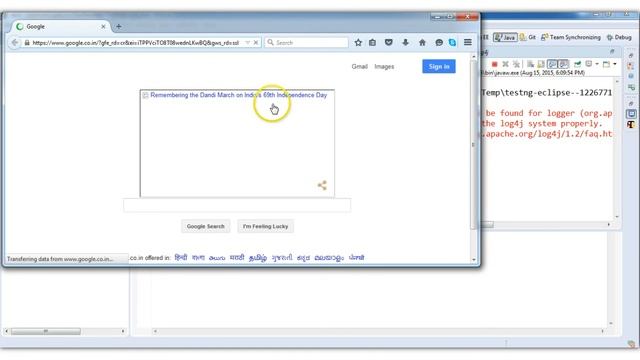Click I'm Feeling Lucky button
The height and width of the screenshot is (360, 640).
pos(265,226)
